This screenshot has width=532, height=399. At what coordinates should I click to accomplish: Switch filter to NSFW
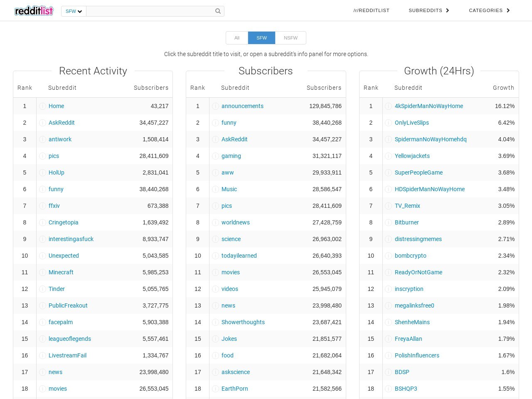tap(291, 38)
